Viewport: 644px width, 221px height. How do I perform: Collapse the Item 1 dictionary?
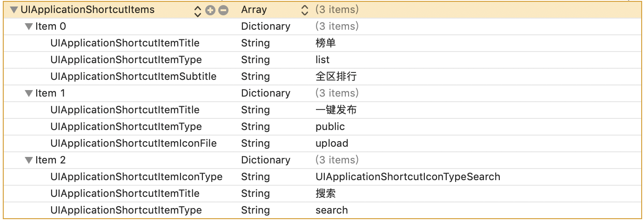pyautogui.click(x=29, y=94)
